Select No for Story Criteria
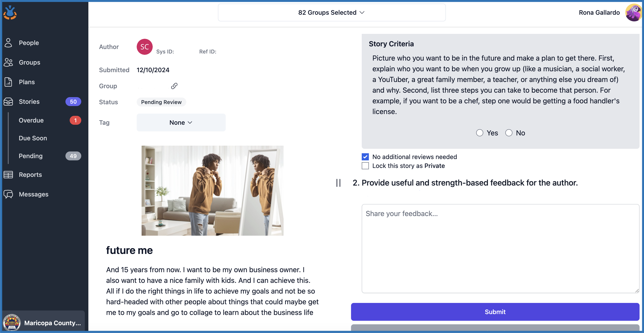644x333 pixels. coord(508,133)
